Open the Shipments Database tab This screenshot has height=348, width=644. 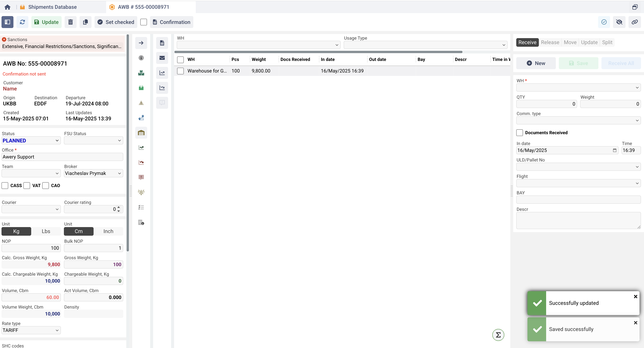coord(52,7)
